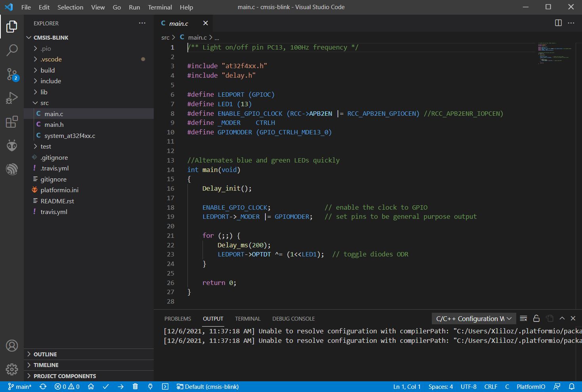
Task: Expand the build folder
Action: pos(89,70)
